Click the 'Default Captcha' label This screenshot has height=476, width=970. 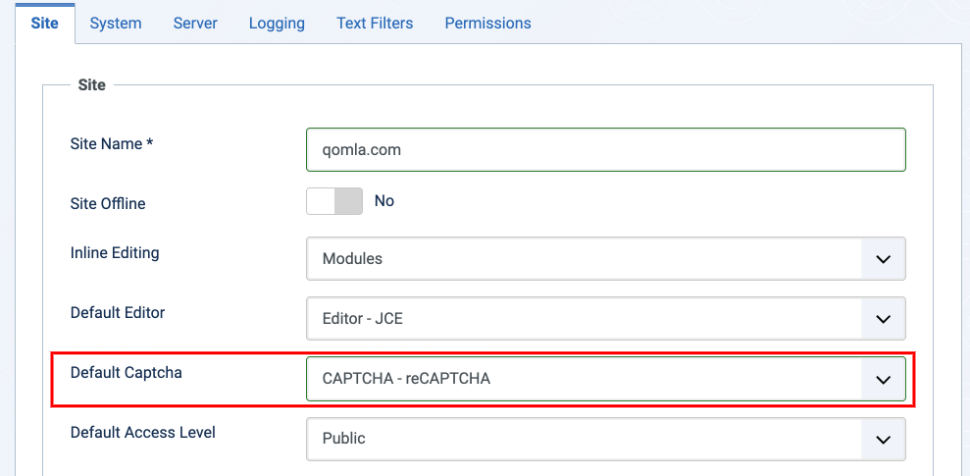click(126, 373)
